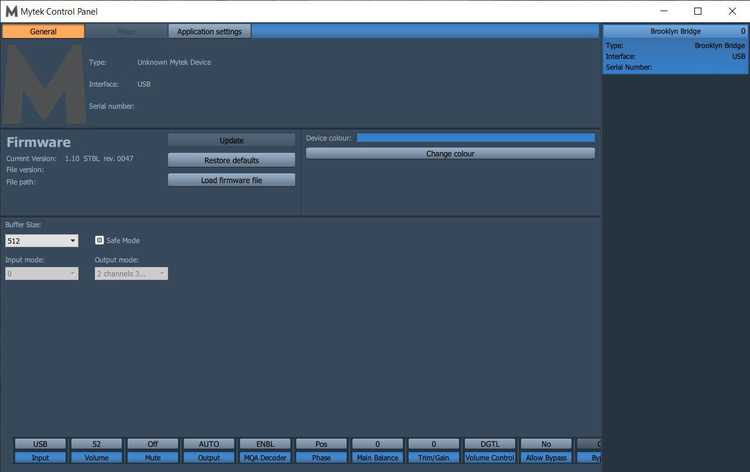Click Restore defaults button
750x472 pixels.
point(232,160)
